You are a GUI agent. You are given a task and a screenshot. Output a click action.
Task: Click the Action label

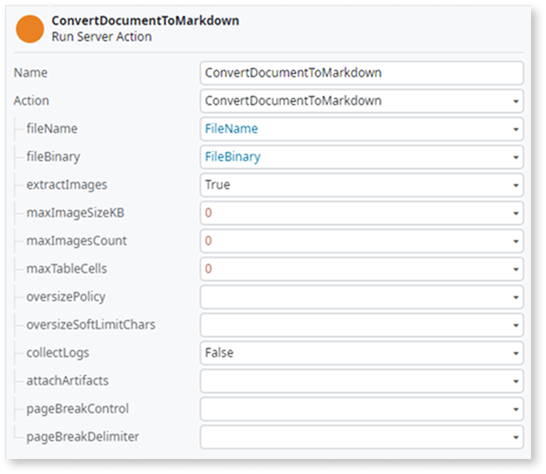tap(31, 101)
